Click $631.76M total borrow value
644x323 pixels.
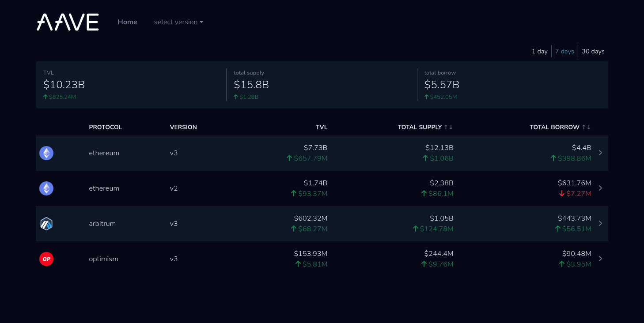tap(574, 183)
